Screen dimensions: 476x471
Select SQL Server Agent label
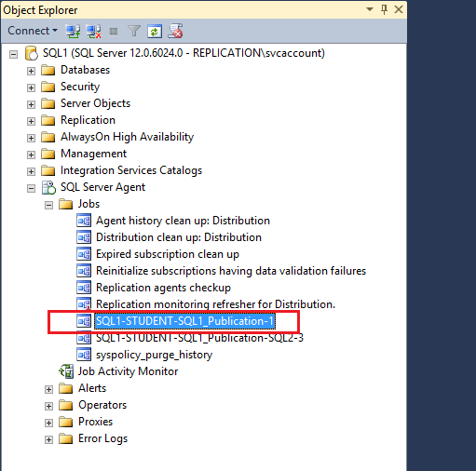(x=102, y=187)
